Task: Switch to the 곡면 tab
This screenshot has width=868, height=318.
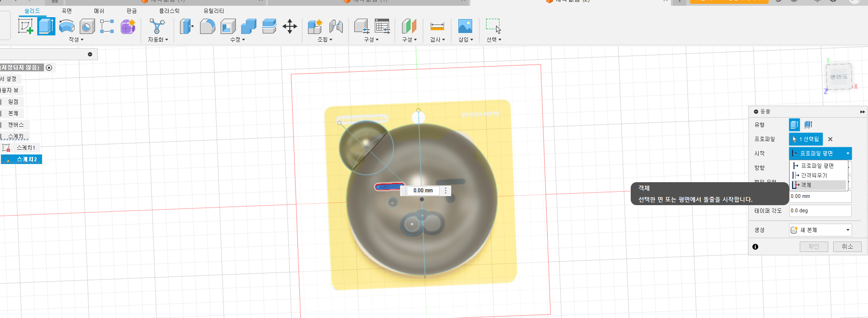Action: (66, 11)
